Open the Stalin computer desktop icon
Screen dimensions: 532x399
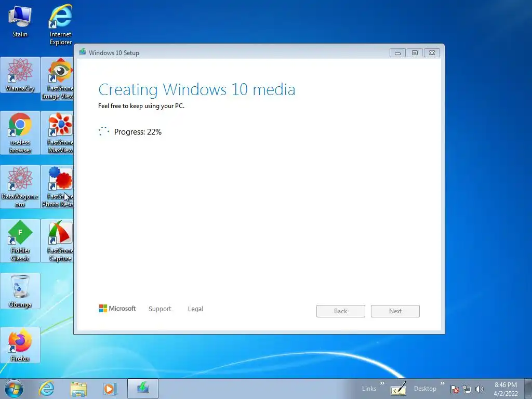[x=20, y=21]
